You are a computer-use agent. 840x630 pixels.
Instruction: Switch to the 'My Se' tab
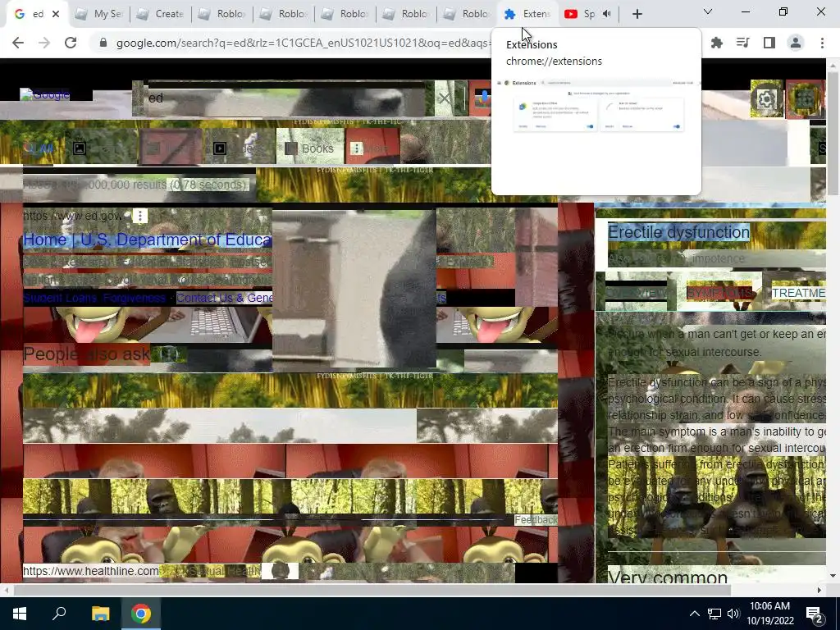coord(99,14)
